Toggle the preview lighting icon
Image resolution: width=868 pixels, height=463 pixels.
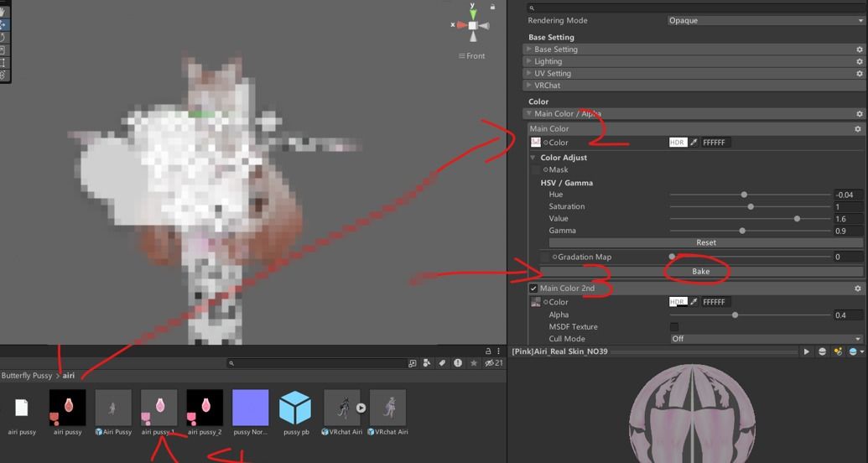point(838,351)
